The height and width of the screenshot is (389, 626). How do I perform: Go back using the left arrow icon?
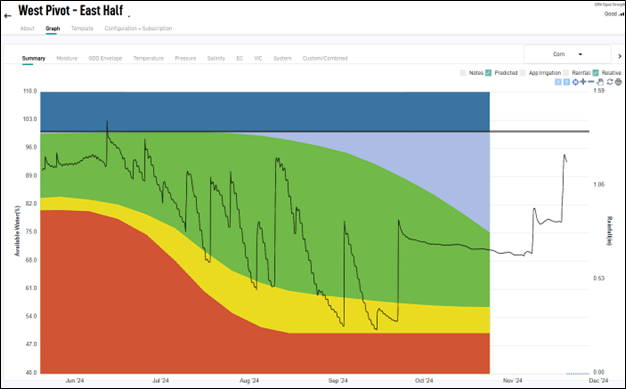point(8,16)
